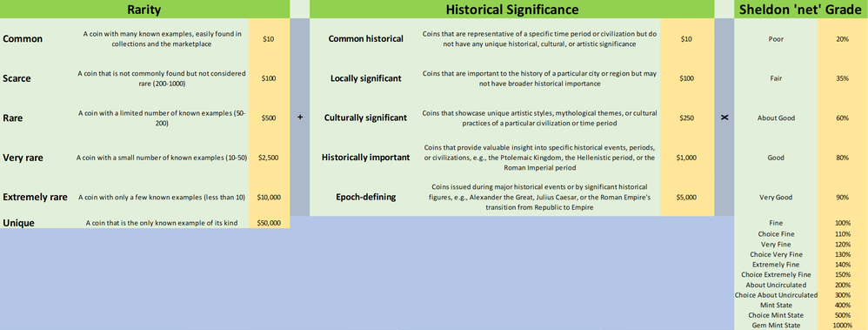Select the Historical Significance header cell

pos(512,10)
